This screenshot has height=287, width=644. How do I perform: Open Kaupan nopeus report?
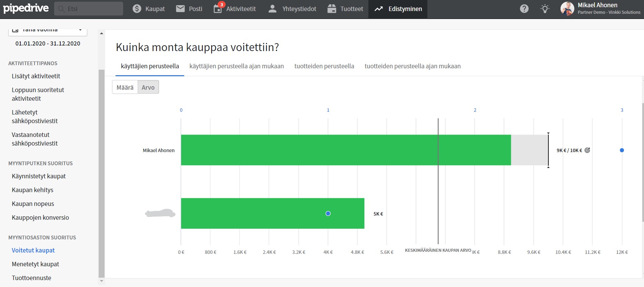33,204
